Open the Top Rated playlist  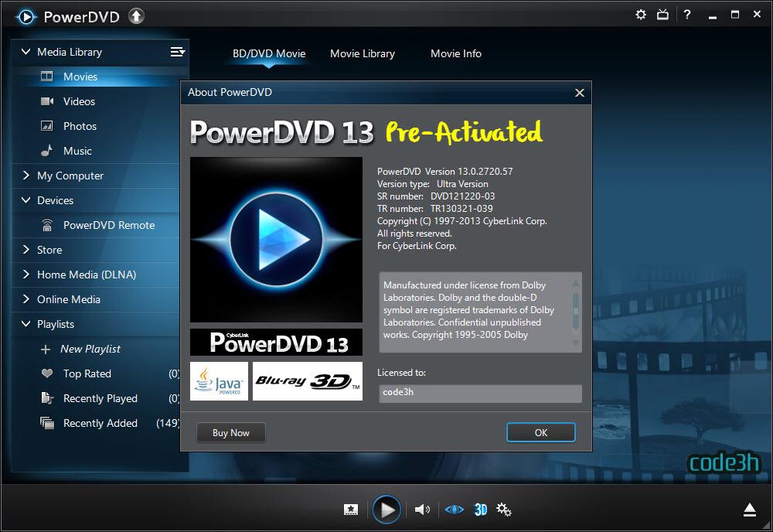[x=87, y=373]
